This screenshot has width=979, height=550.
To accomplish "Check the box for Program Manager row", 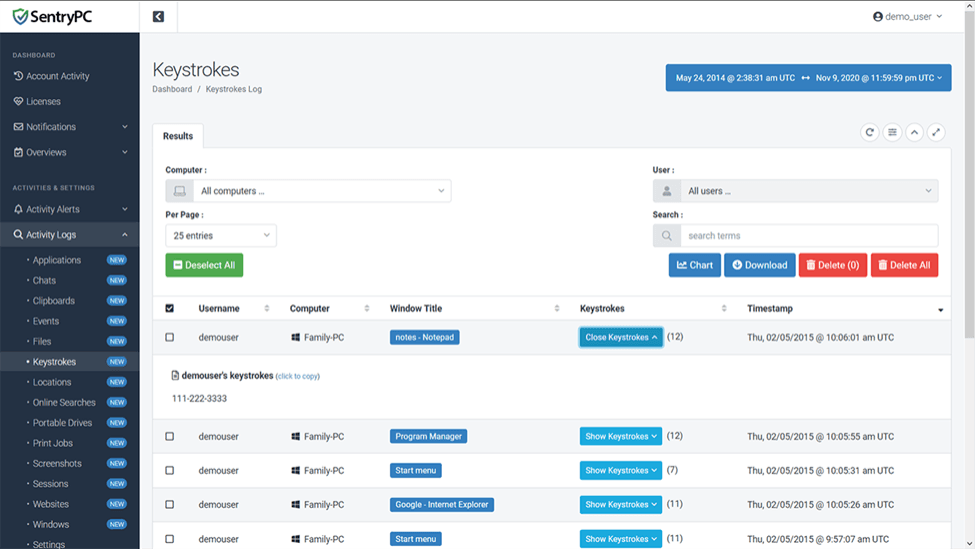I will [169, 437].
